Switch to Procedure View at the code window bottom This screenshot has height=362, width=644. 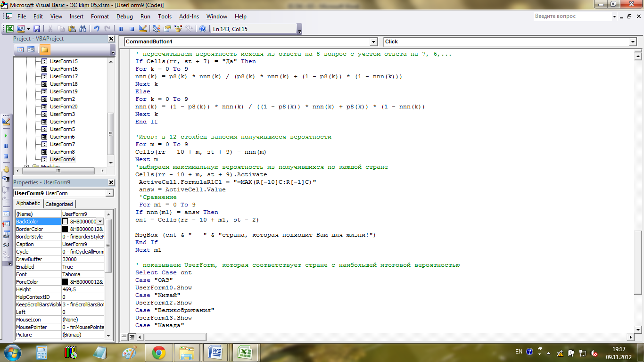click(124, 337)
